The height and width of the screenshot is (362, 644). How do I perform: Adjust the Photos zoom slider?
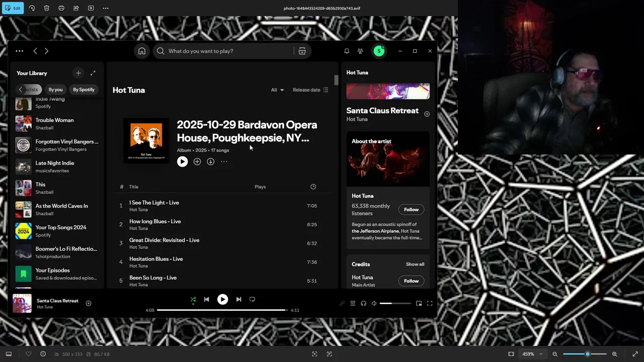585,354
